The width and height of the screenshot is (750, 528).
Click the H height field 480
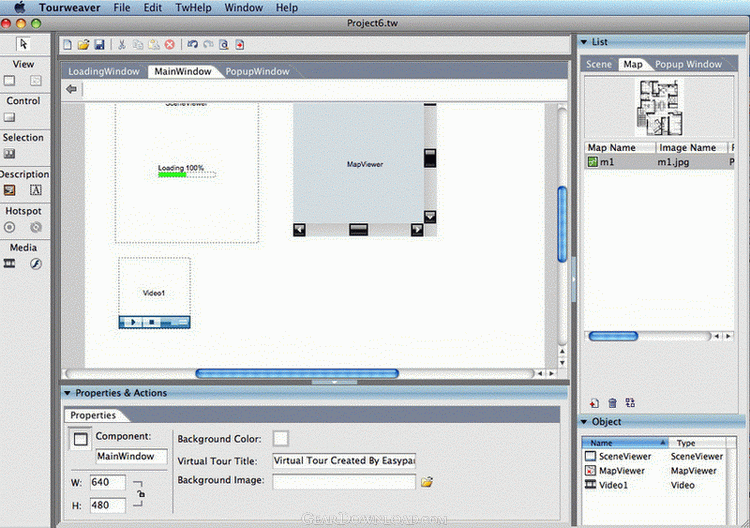(108, 505)
